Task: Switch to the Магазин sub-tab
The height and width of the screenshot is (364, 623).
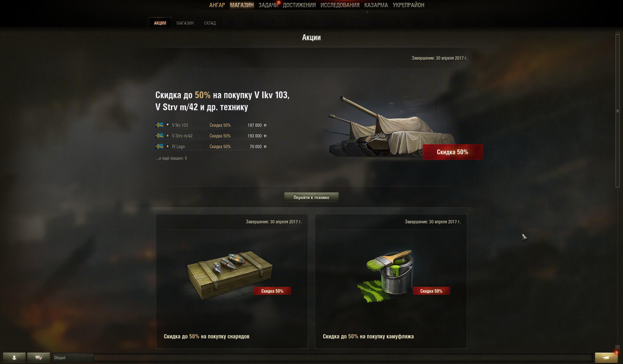Action: coord(185,23)
